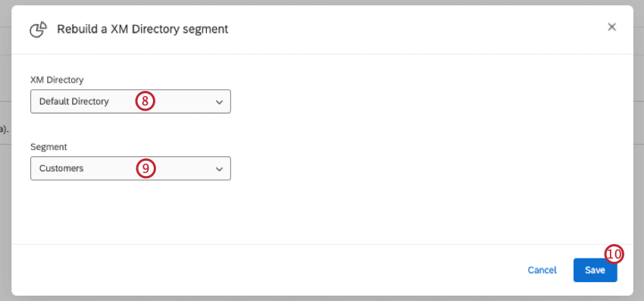
Task: Click the Rebuild a XM Directory segment title
Action: coord(142,30)
